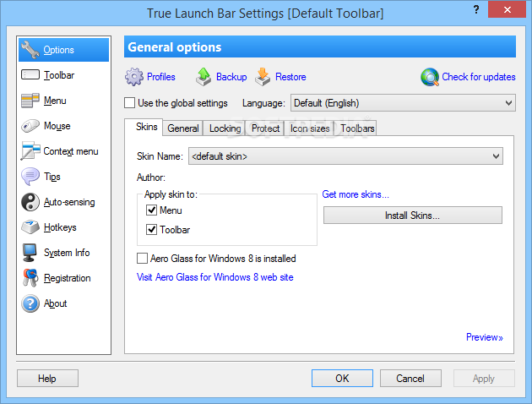This screenshot has width=532, height=404.
Task: Click Check for updates link text
Action: point(479,77)
